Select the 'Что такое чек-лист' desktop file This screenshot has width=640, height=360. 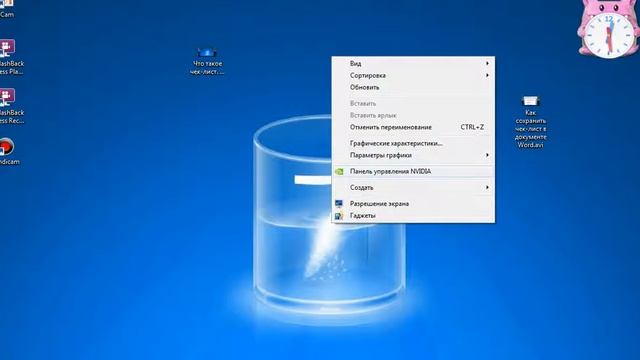tap(207, 61)
